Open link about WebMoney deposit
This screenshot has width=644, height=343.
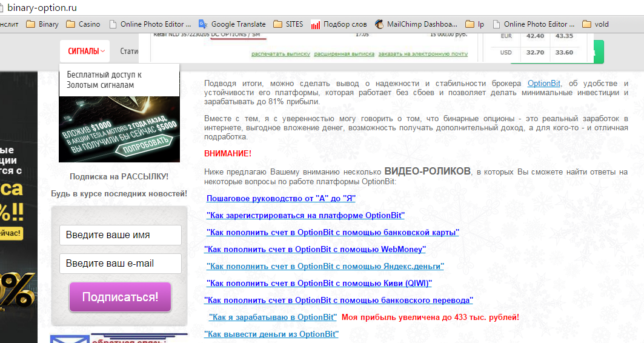[x=315, y=249]
